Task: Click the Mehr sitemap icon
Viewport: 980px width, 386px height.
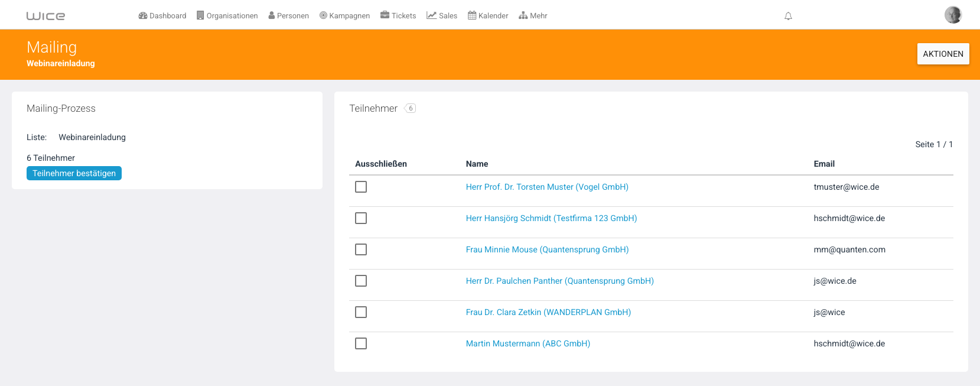Action: coord(523,15)
